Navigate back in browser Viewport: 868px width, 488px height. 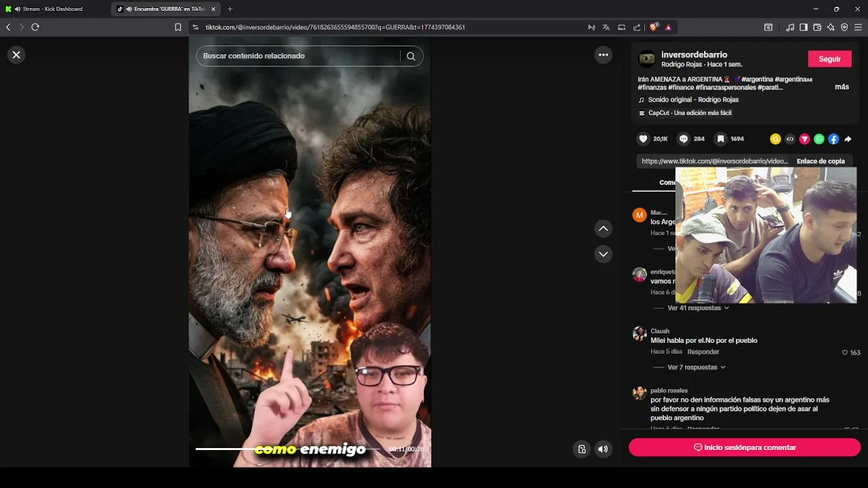click(8, 27)
